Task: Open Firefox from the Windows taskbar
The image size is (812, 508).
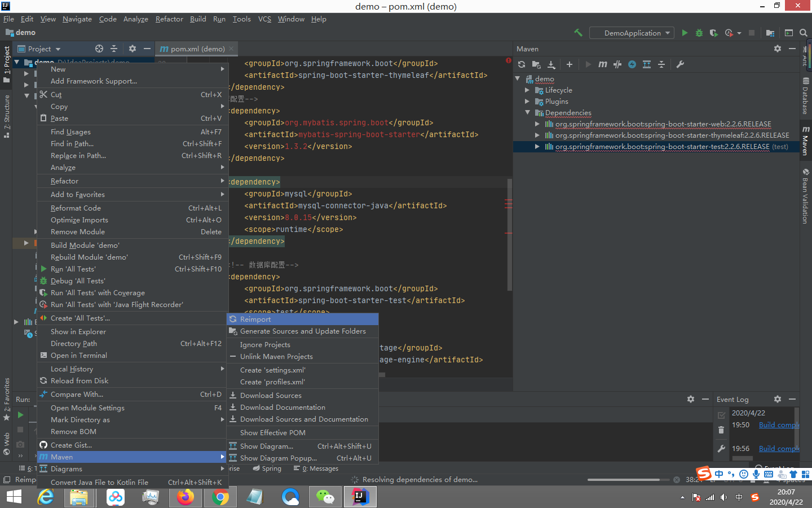Action: 185,497
